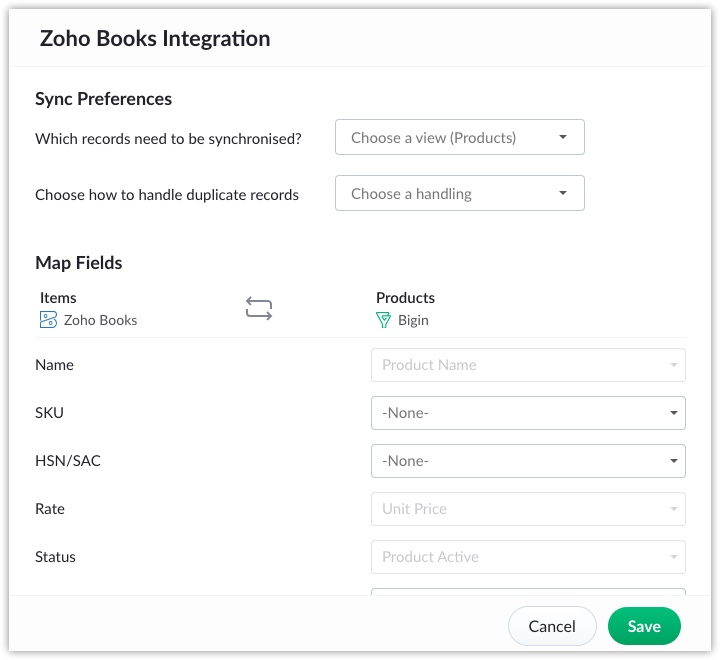This screenshot has width=720, height=660.
Task: Click the Zoho Books items icon
Action: point(48,320)
